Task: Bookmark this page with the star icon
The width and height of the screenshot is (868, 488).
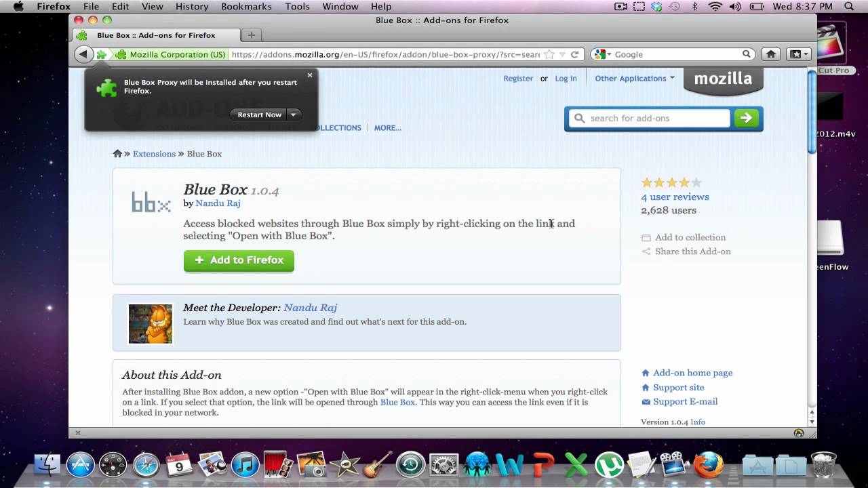Action: [x=549, y=54]
